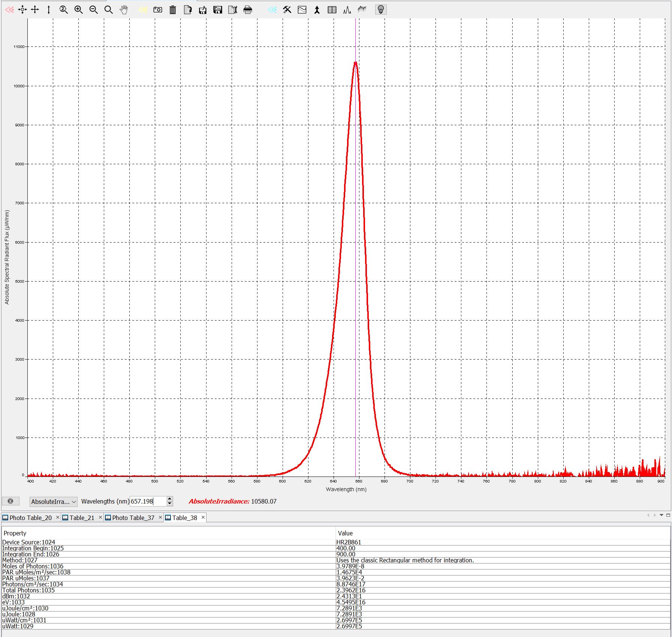Image resolution: width=672 pixels, height=637 pixels.
Task: Select the Total Photons:1035 row
Action: pyautogui.click(x=336, y=590)
